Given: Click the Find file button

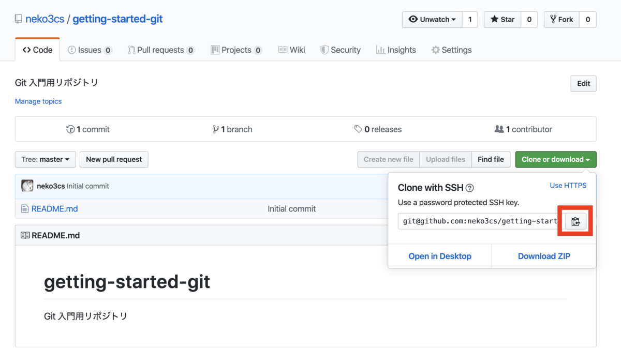Looking at the screenshot, I should point(491,159).
